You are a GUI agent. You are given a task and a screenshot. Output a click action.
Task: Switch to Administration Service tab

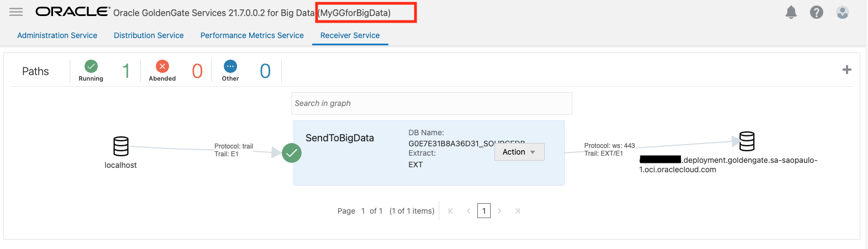point(57,35)
